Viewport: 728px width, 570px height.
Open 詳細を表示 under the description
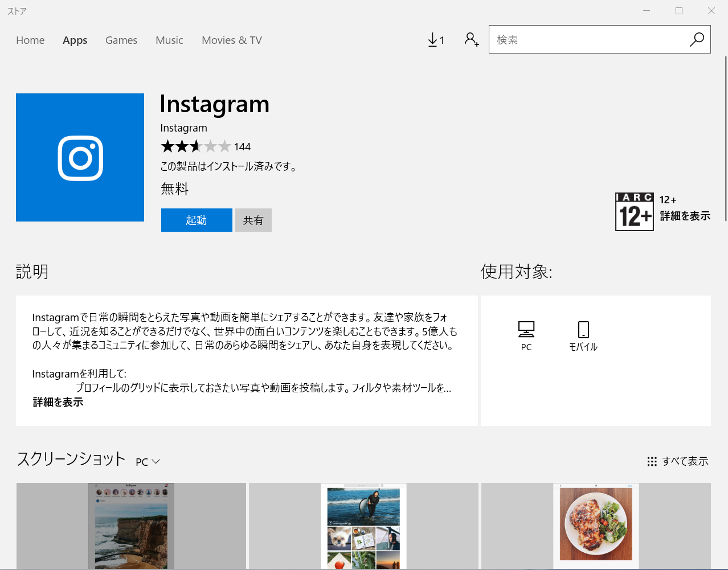tap(58, 402)
